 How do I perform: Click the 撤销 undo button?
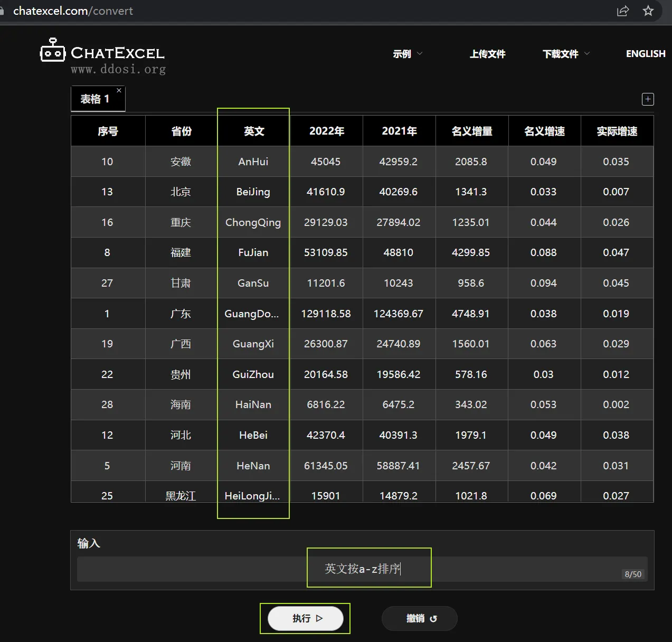pyautogui.click(x=420, y=618)
